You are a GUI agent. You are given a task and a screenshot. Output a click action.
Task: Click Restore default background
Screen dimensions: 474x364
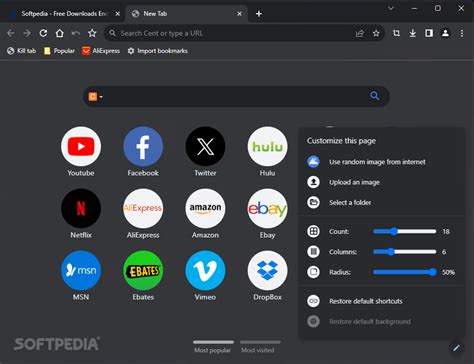click(381, 321)
